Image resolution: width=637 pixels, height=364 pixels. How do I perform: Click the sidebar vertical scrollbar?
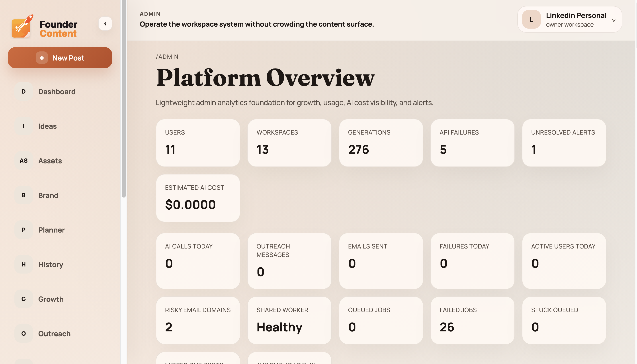pyautogui.click(x=124, y=99)
